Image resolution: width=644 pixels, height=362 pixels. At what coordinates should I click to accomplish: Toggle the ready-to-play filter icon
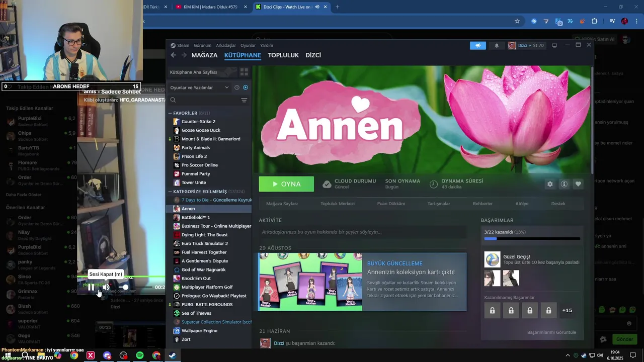(246, 87)
